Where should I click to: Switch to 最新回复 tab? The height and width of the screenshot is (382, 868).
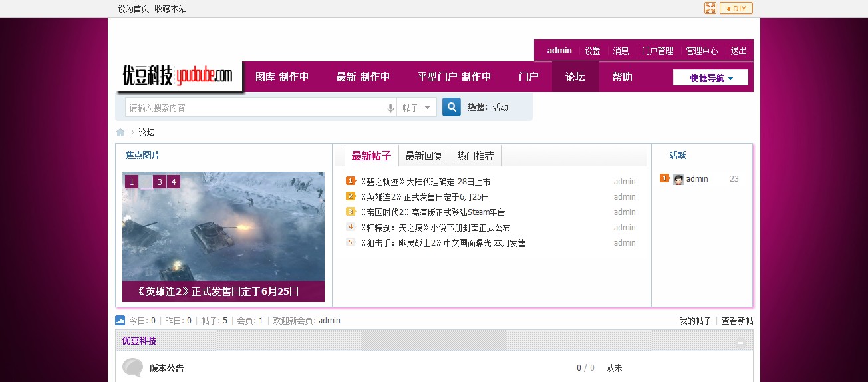click(424, 156)
